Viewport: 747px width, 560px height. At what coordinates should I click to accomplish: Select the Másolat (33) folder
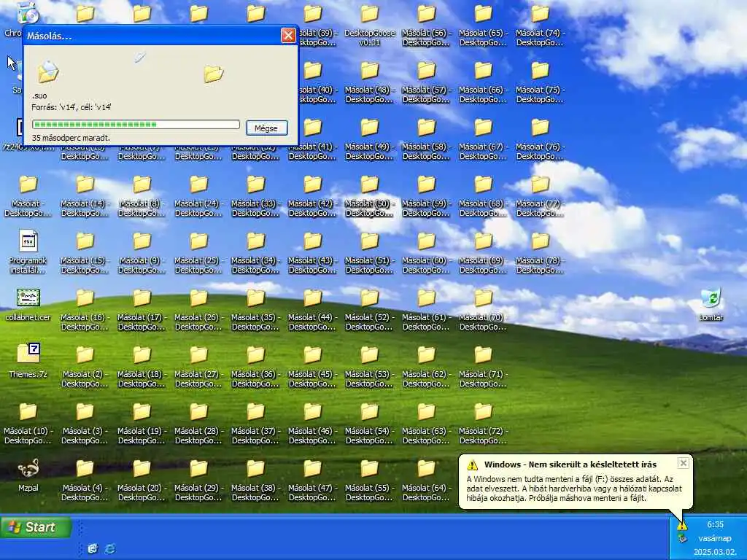tap(256, 195)
